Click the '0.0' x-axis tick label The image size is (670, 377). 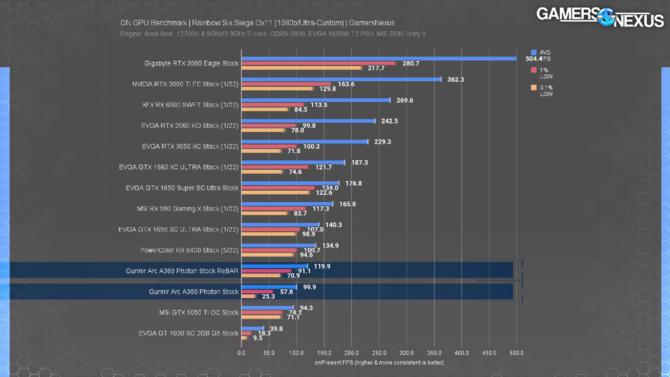[x=241, y=353]
